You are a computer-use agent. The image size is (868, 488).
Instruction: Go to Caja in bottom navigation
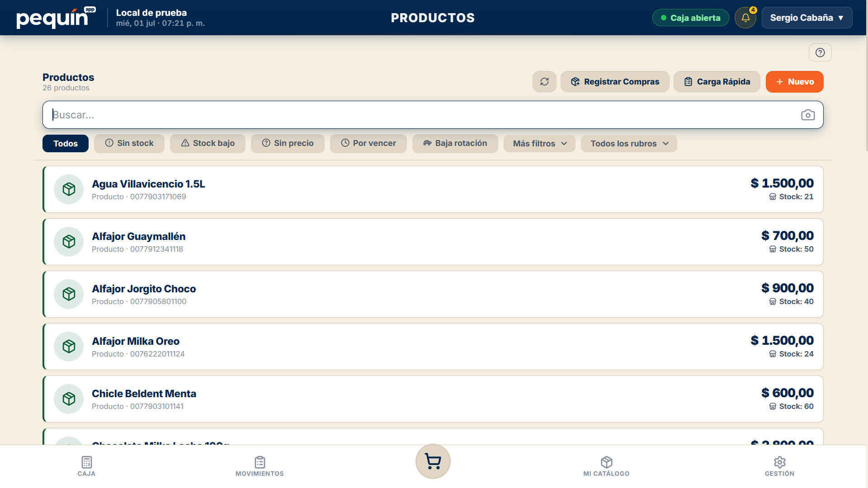point(86,466)
